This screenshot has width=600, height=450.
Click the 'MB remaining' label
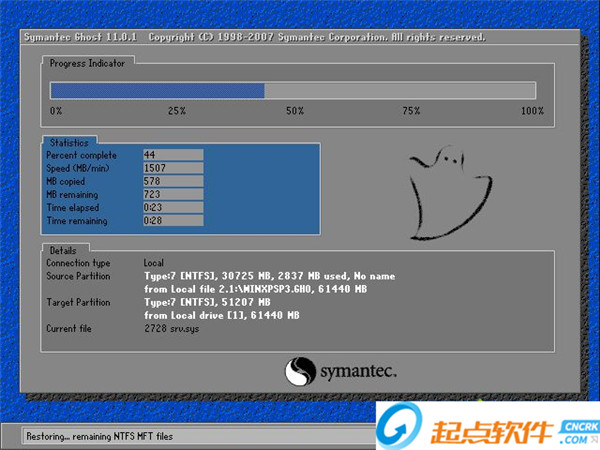click(x=72, y=194)
